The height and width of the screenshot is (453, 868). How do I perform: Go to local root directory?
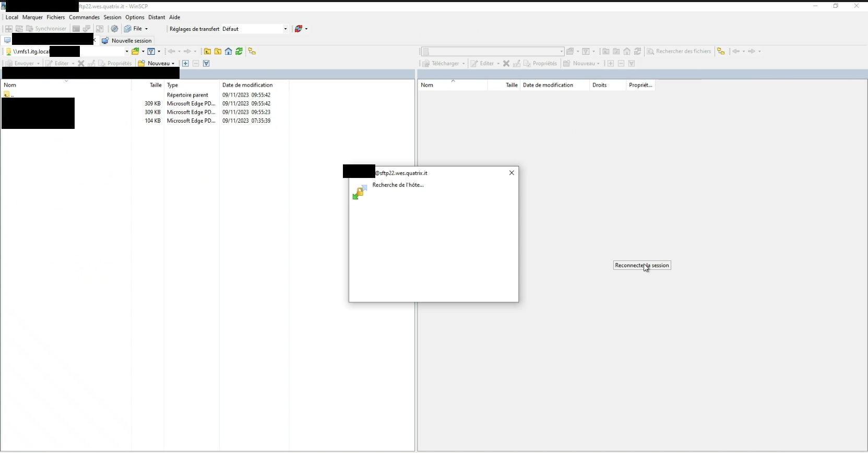218,51
